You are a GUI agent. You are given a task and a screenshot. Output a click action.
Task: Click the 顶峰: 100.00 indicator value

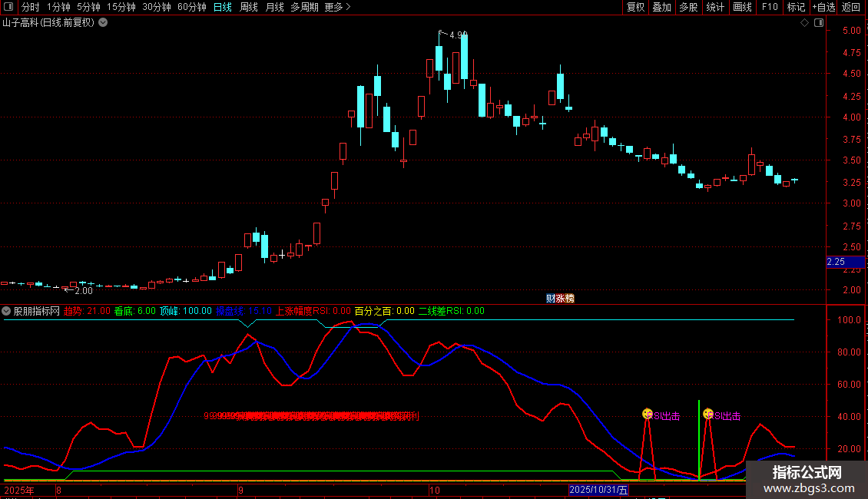pyautogui.click(x=186, y=311)
